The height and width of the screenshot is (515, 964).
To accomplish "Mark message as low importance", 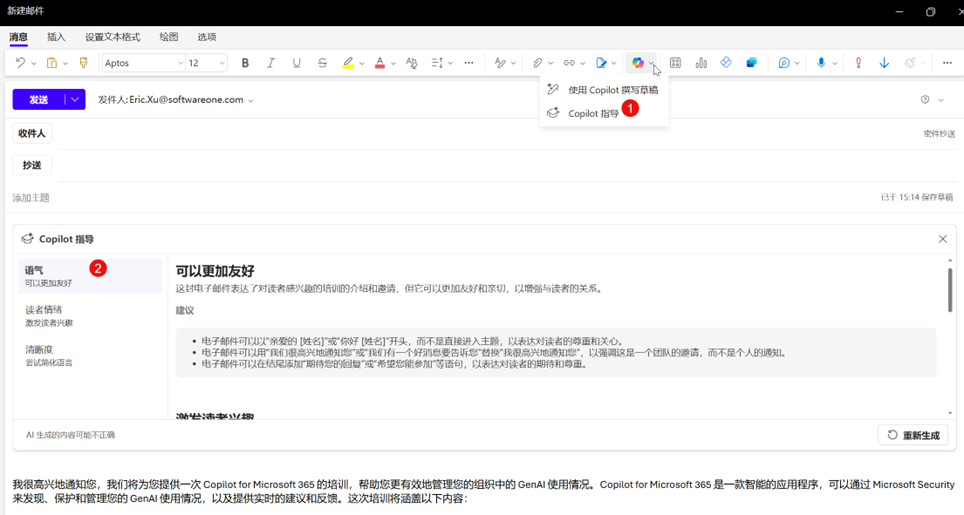I will pos(884,63).
